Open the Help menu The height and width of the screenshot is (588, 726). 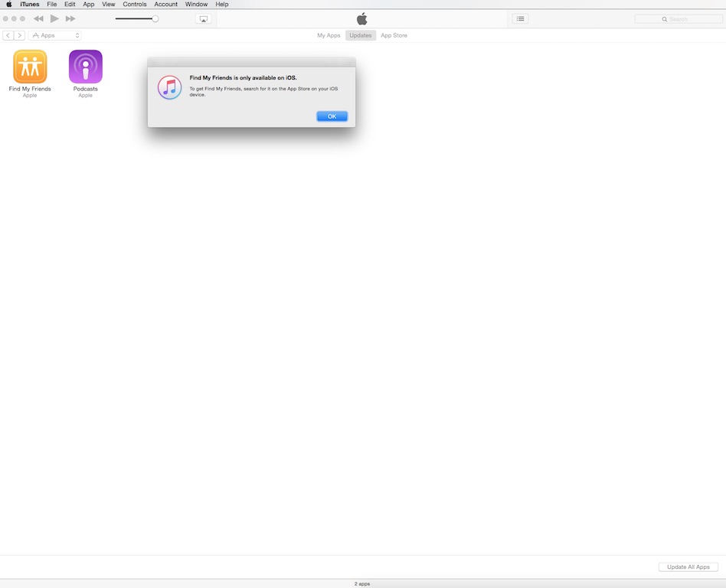[222, 4]
